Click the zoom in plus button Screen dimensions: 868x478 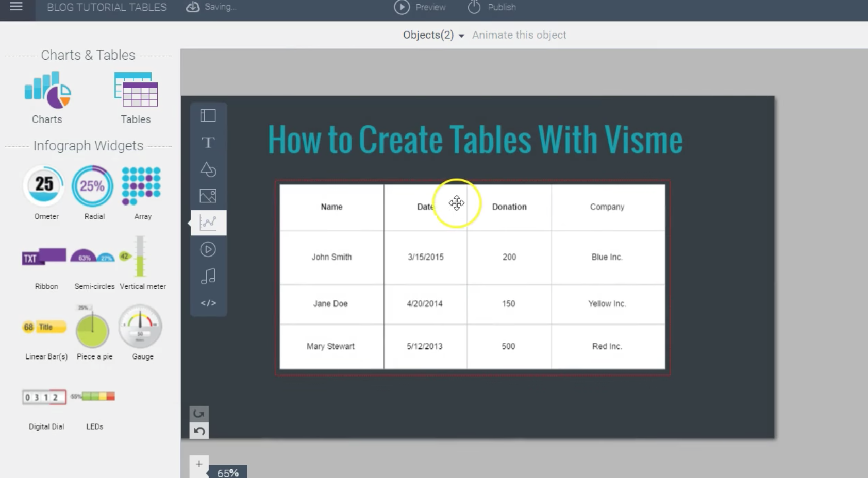pyautogui.click(x=199, y=464)
